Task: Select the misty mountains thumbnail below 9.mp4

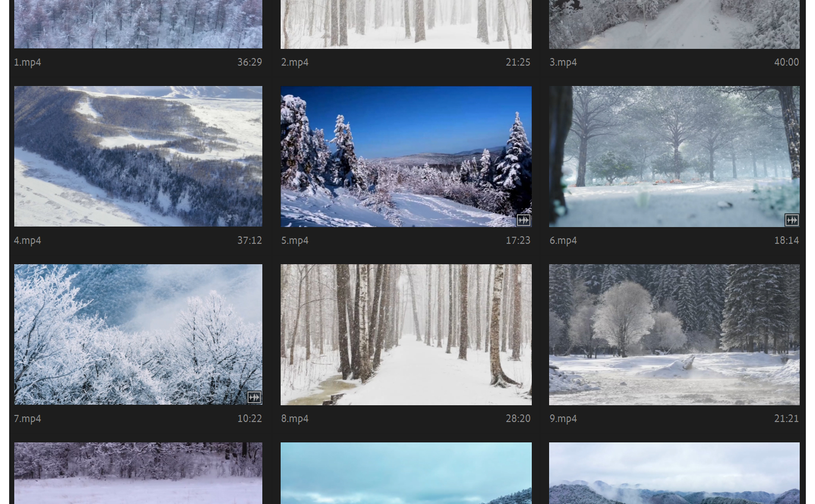Action: pyautogui.click(x=674, y=473)
